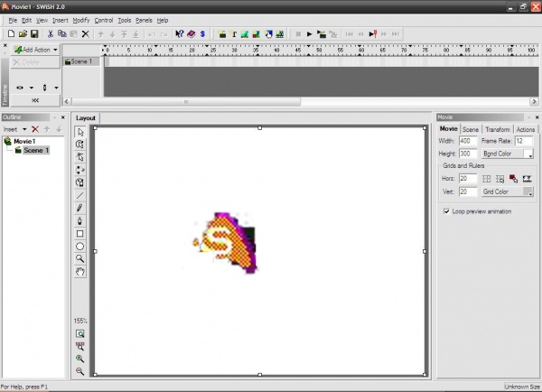Click the timeline rewind << button
The width and height of the screenshot is (542, 392).
[x=35, y=100]
